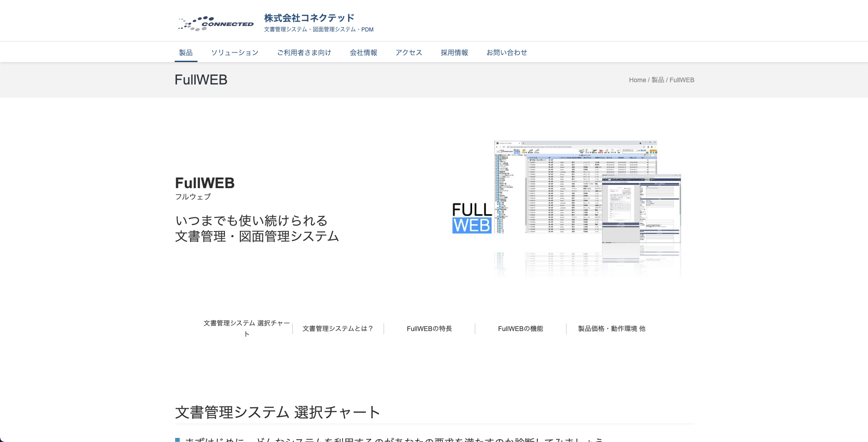Select ソリューション in the navigation bar

coord(234,53)
